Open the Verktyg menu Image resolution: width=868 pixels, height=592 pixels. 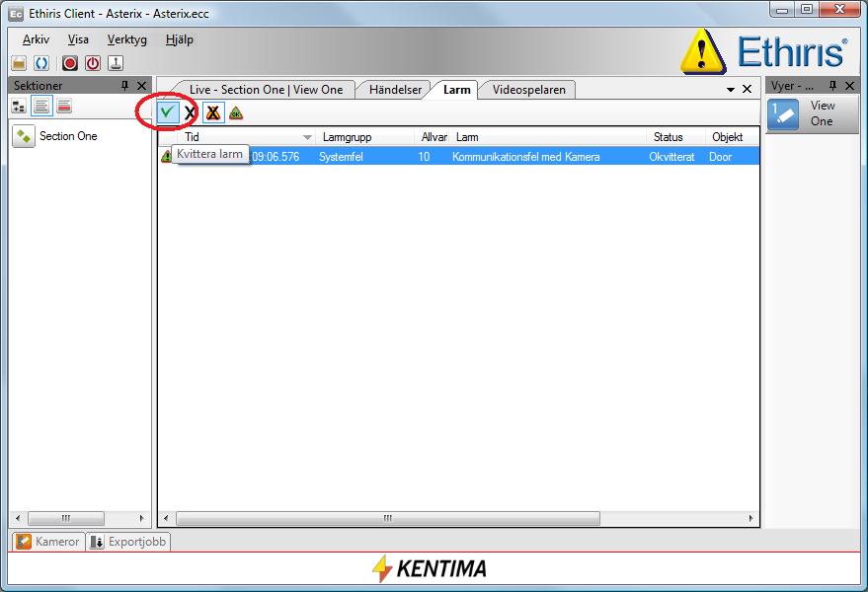pyautogui.click(x=127, y=39)
